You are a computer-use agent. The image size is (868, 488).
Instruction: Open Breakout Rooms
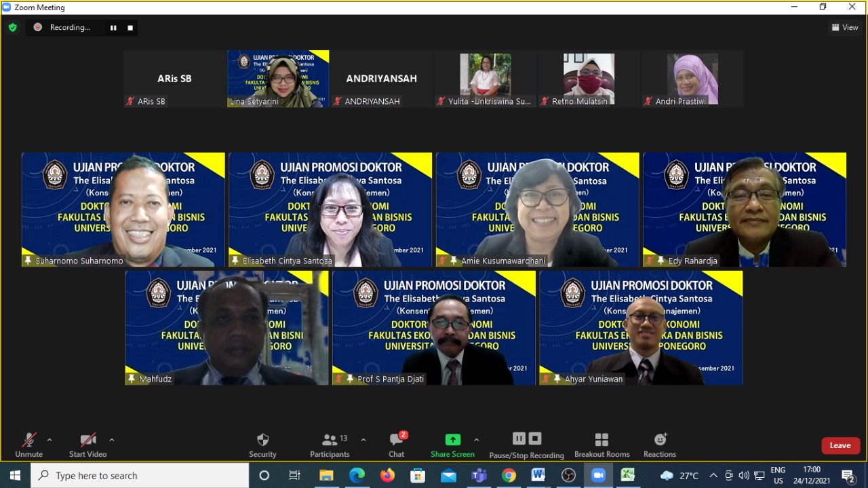pos(601,445)
